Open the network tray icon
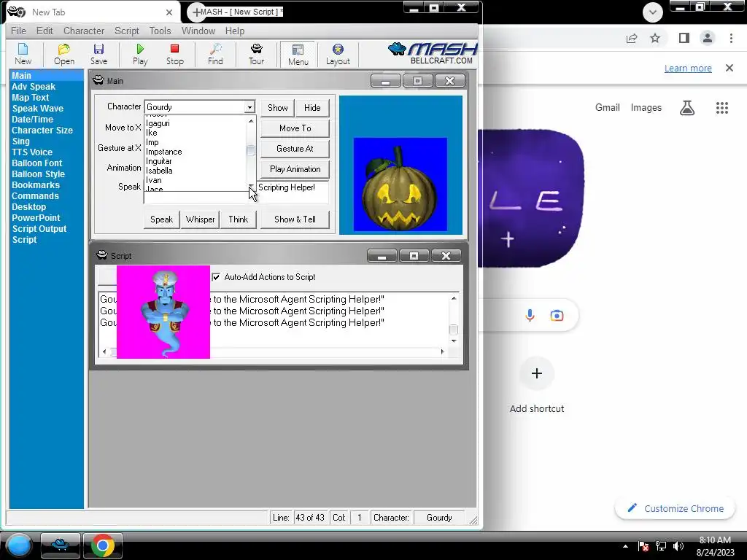747x560 pixels. [x=661, y=546]
